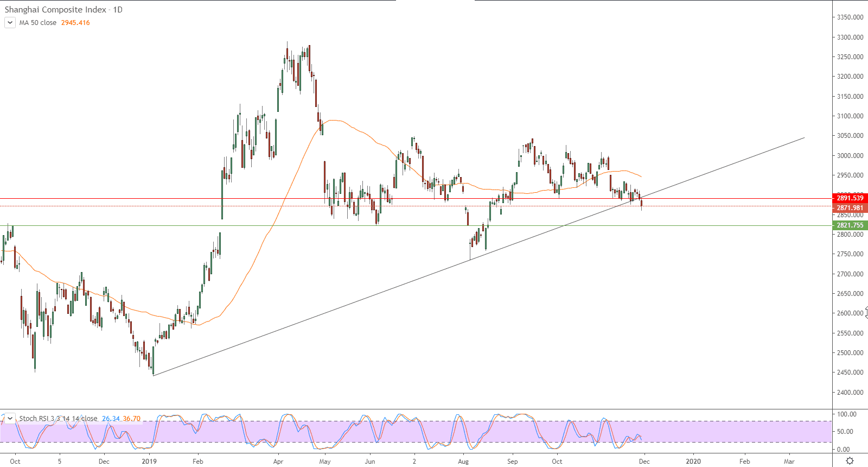Click 3000.000 on the price axis

tap(850, 156)
